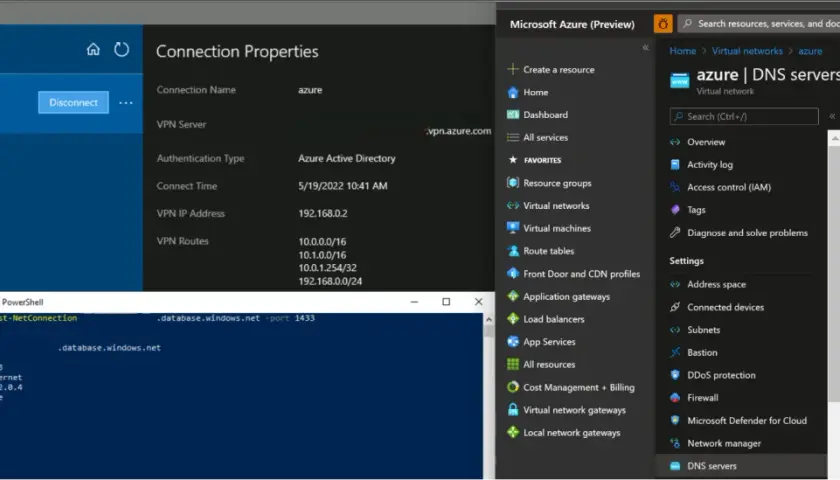Image resolution: width=840 pixels, height=480 pixels.
Task: Click the Home breadcrumb link
Action: point(682,51)
